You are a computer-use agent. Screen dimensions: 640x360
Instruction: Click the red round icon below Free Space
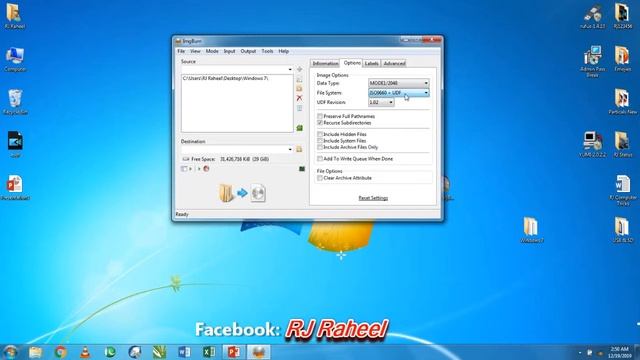point(207,169)
